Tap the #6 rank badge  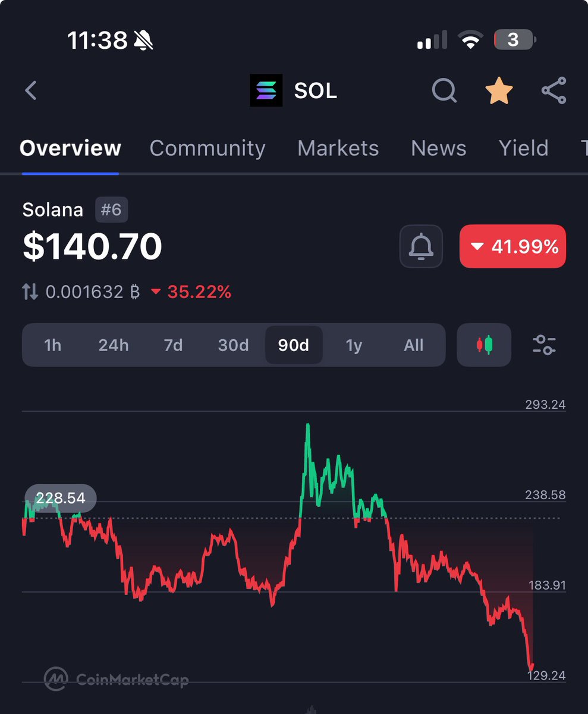tap(111, 210)
